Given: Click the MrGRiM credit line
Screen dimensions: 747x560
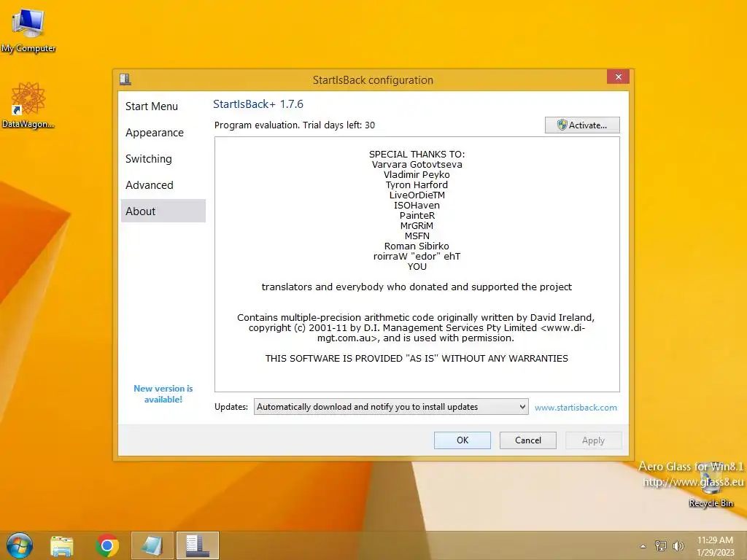Looking at the screenshot, I should click(417, 226).
